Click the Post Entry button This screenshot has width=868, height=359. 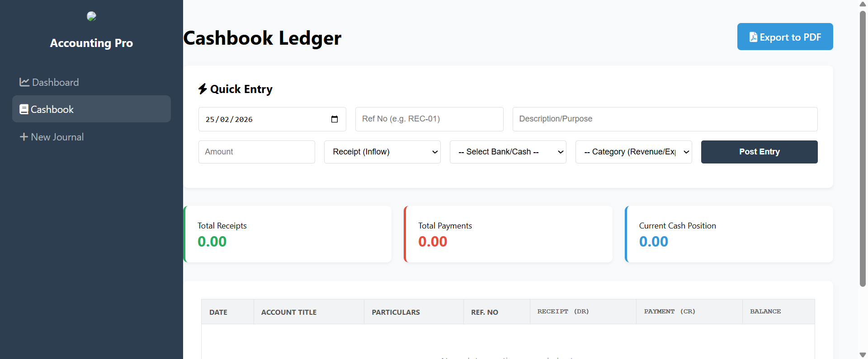click(x=759, y=152)
